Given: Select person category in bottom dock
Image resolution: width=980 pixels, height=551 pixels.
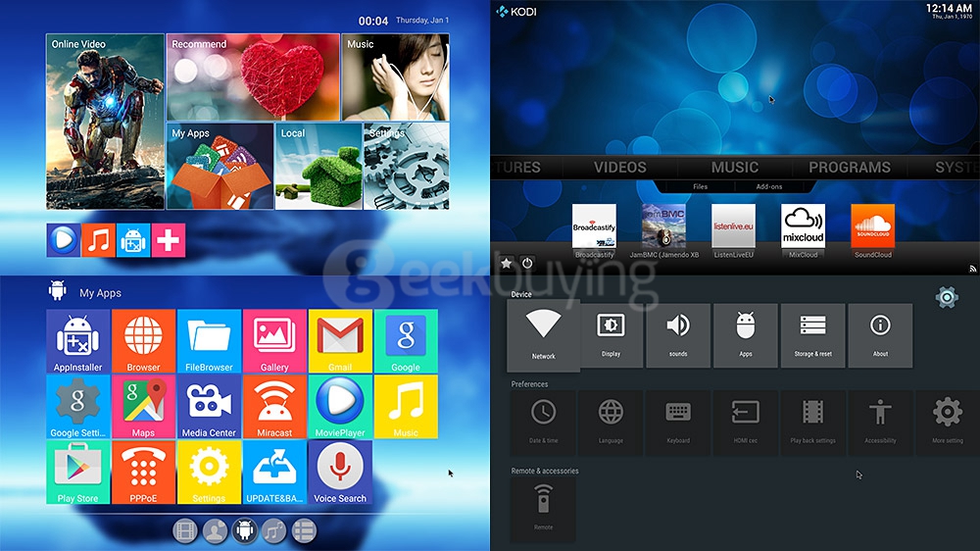Looking at the screenshot, I should 216,531.
